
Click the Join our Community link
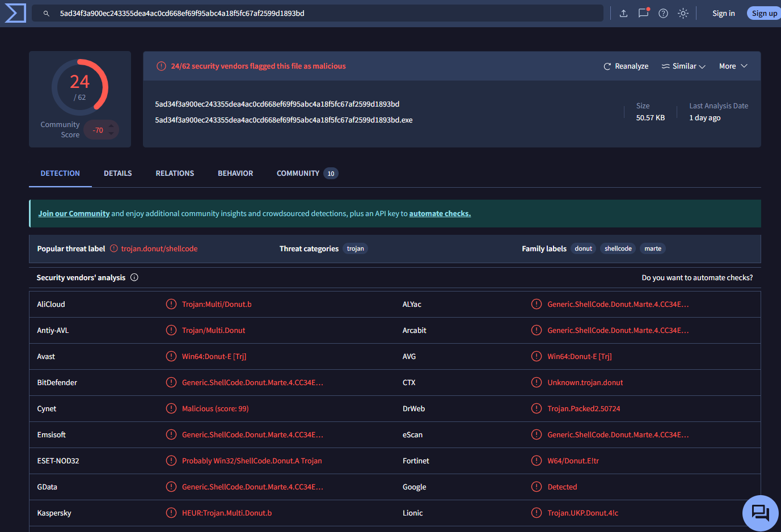pyautogui.click(x=74, y=214)
